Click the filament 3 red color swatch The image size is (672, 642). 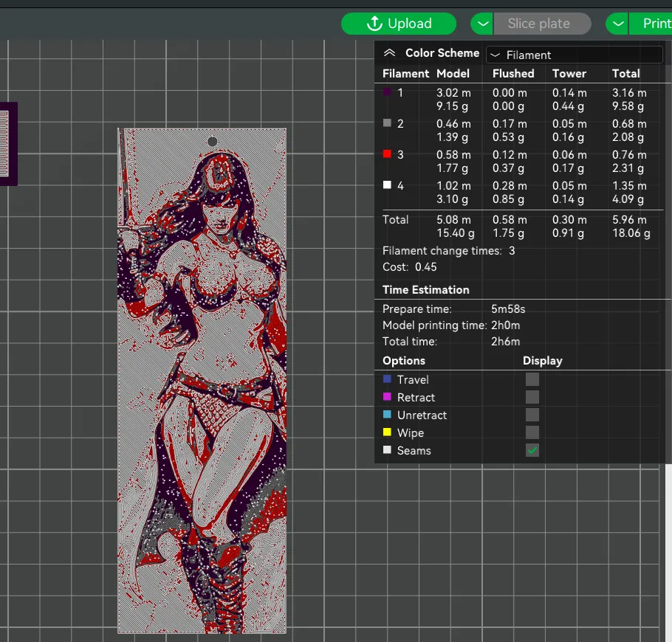click(x=387, y=153)
